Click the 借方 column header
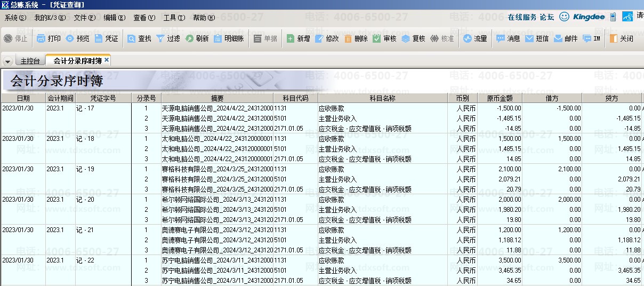This screenshot has width=644, height=286. click(x=552, y=98)
